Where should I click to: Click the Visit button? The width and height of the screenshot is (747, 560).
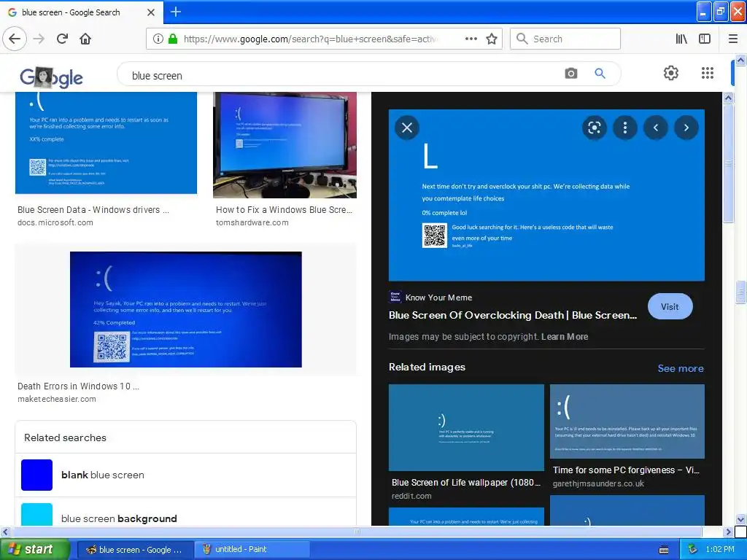point(670,307)
